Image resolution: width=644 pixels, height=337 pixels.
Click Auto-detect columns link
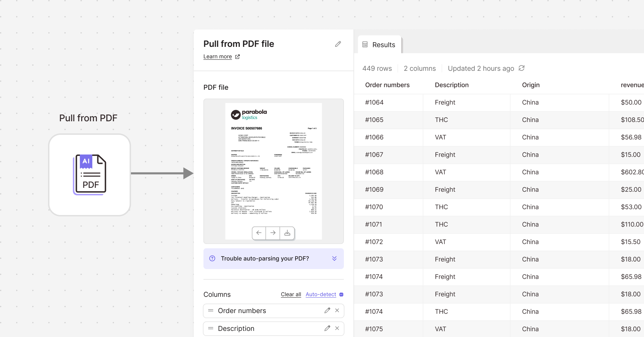click(321, 294)
